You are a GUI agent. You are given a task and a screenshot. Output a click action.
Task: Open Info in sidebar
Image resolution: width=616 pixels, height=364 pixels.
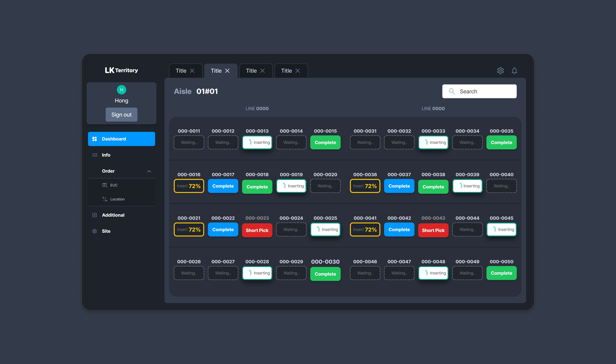(x=121, y=155)
